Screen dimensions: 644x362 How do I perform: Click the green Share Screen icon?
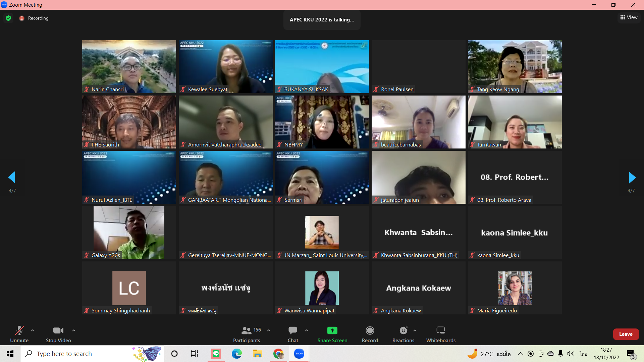[332, 330]
